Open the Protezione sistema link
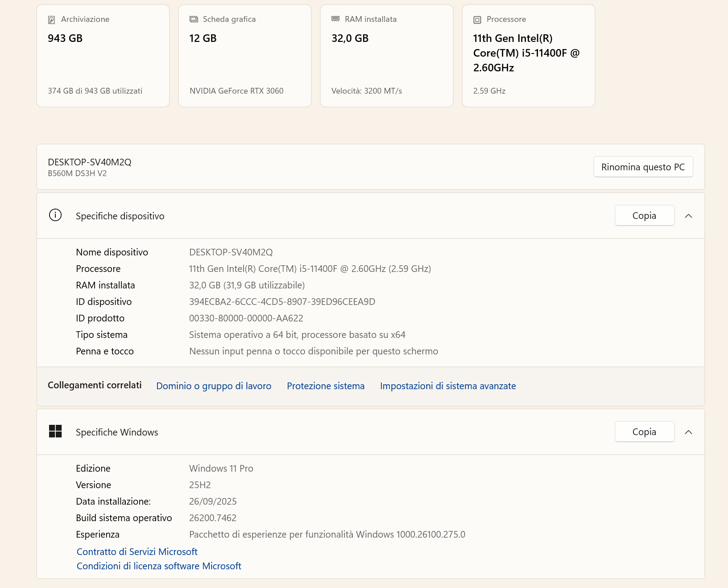 coord(326,386)
